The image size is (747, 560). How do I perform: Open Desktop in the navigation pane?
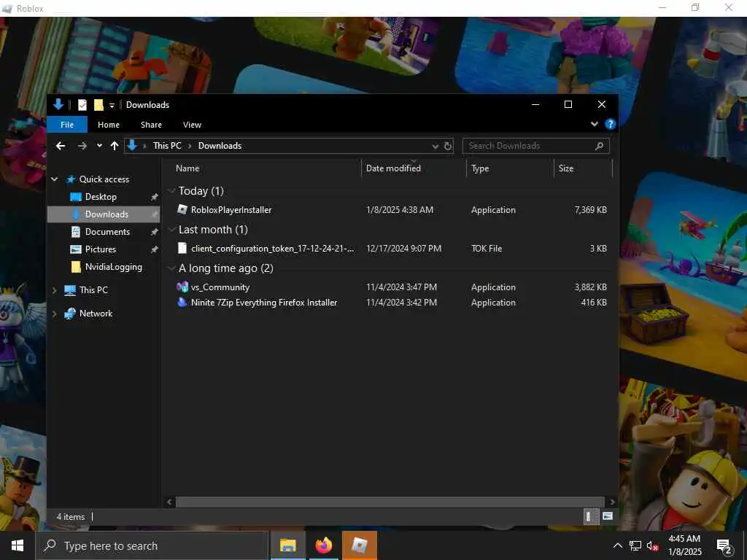pyautogui.click(x=101, y=197)
